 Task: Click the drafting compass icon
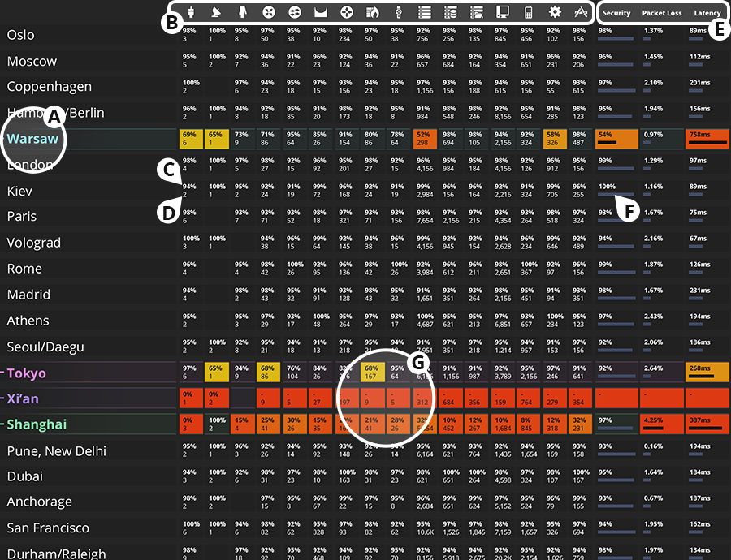coord(581,12)
